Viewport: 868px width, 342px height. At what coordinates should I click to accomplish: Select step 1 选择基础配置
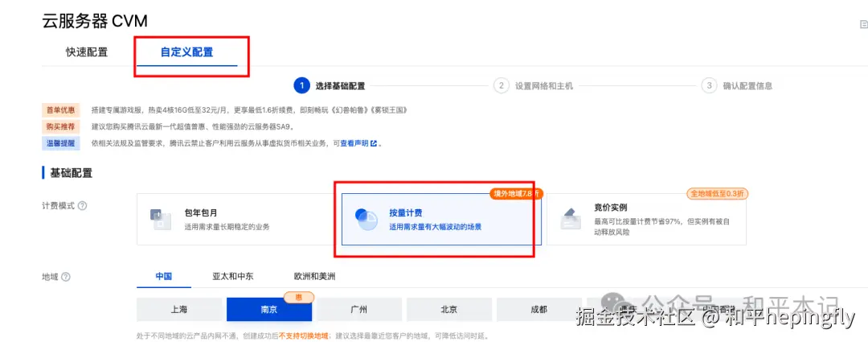(330, 86)
